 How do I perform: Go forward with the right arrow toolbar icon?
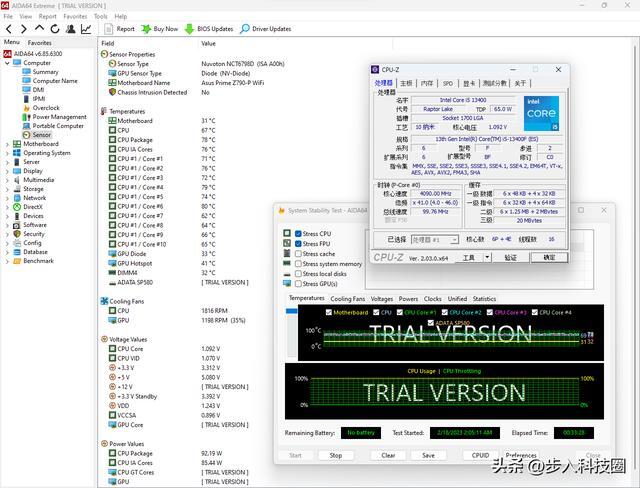pos(24,29)
